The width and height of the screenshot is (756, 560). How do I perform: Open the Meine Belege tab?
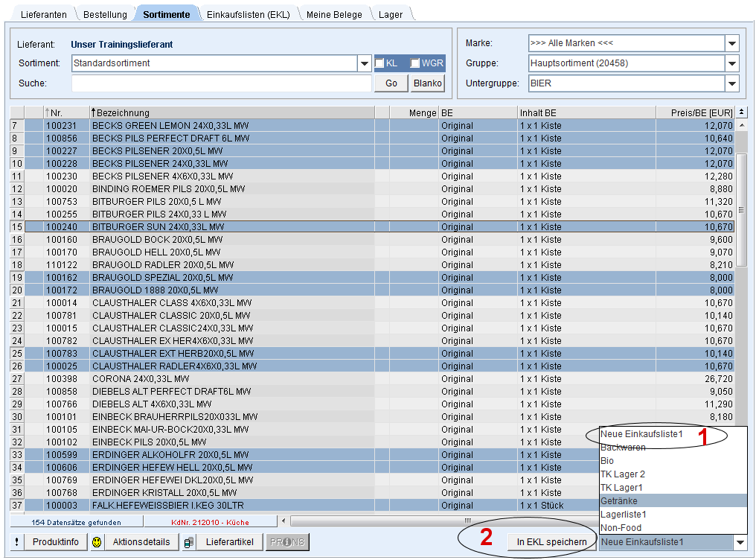[x=334, y=14]
